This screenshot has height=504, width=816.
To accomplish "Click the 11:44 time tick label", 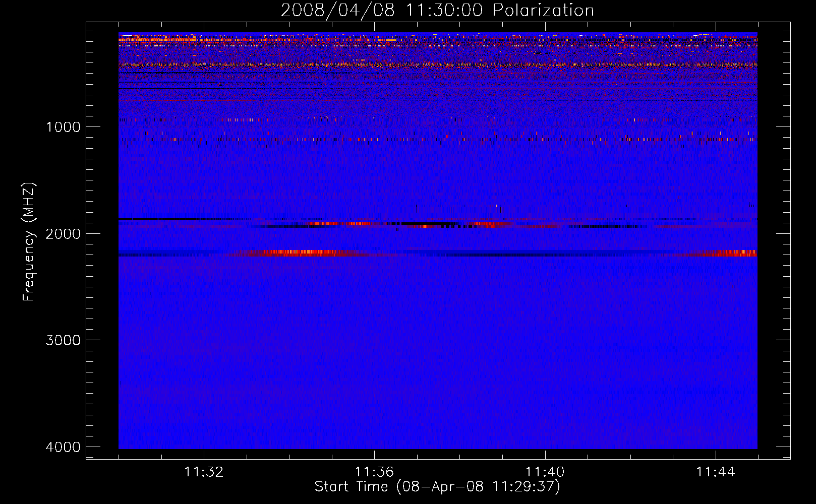I will click(x=716, y=472).
